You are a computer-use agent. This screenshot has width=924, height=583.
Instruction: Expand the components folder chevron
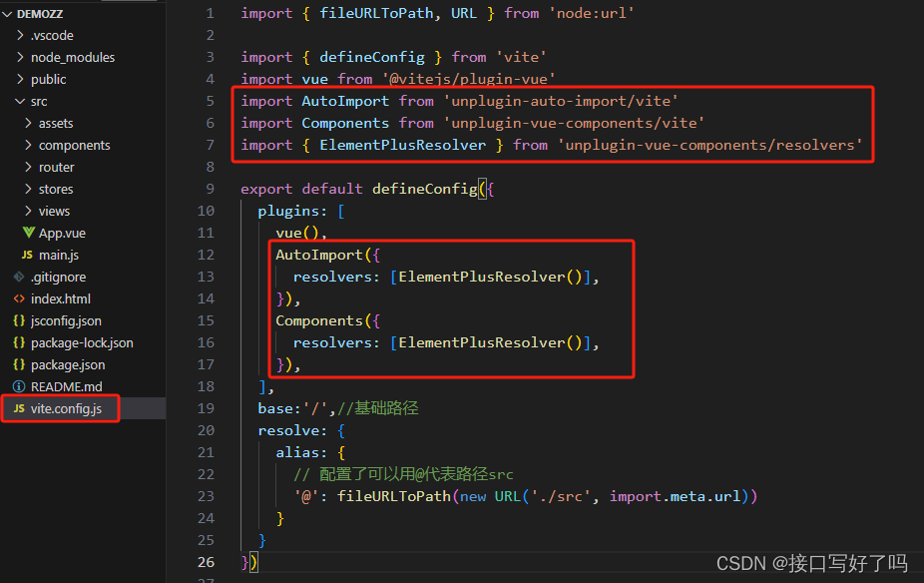28,145
